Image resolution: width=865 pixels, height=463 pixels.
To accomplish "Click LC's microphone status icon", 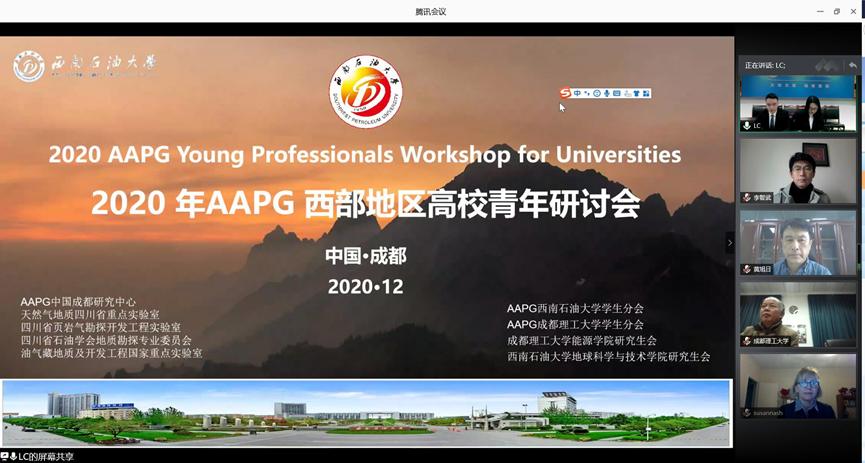I will tap(747, 126).
